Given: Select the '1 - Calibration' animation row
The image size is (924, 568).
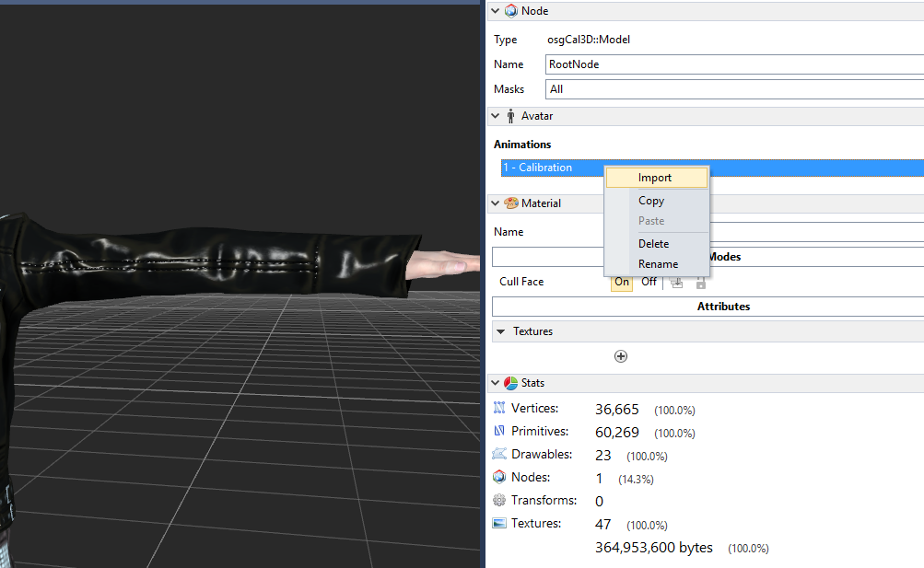Looking at the screenshot, I should 712,168.
